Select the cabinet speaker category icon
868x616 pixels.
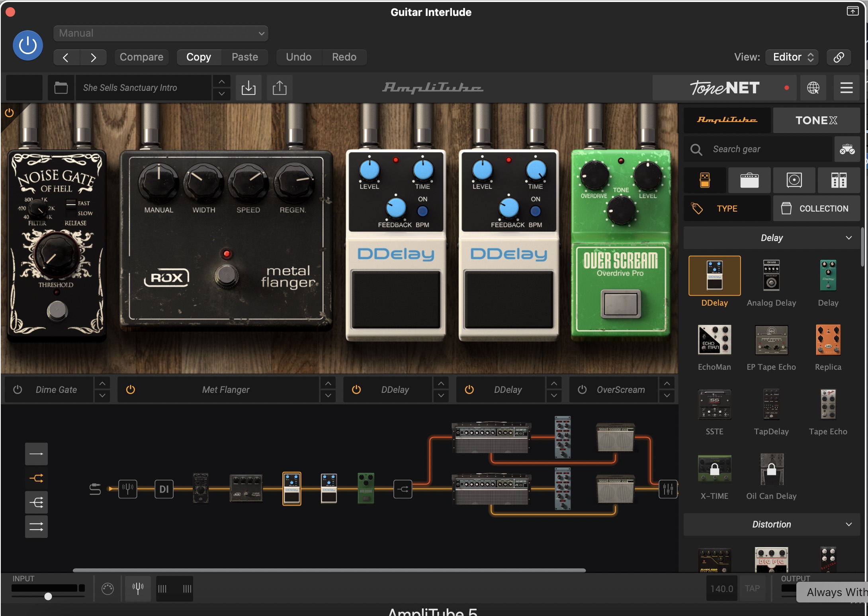794,180
